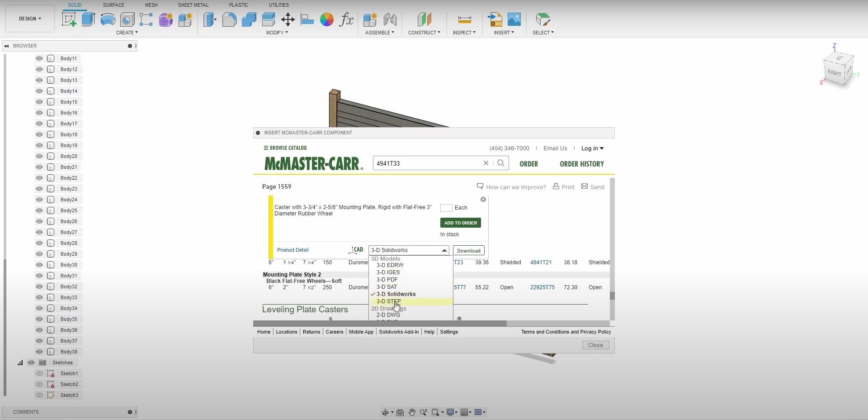Select the Move/Copy tool
Viewport: 868px width, 420px height.
click(x=288, y=19)
